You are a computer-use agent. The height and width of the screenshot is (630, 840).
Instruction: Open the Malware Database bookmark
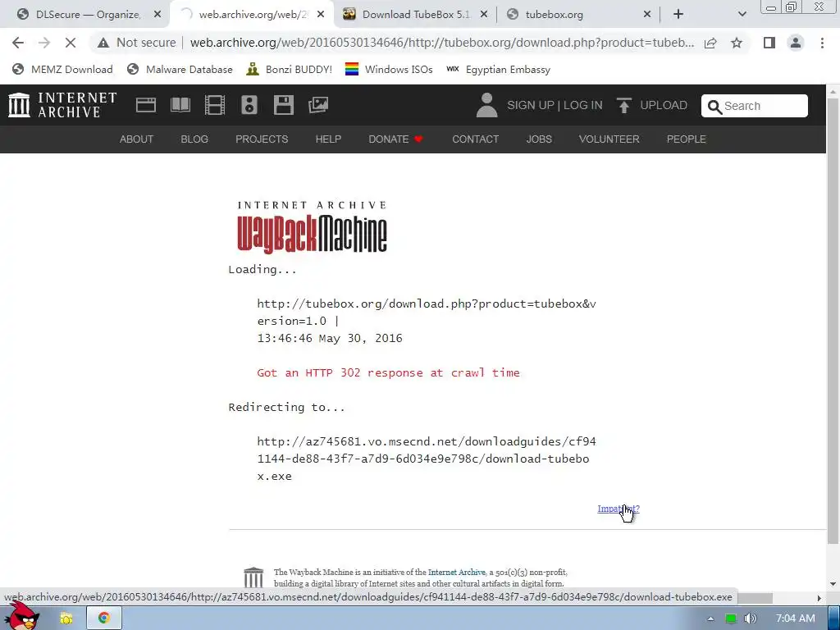click(x=180, y=70)
